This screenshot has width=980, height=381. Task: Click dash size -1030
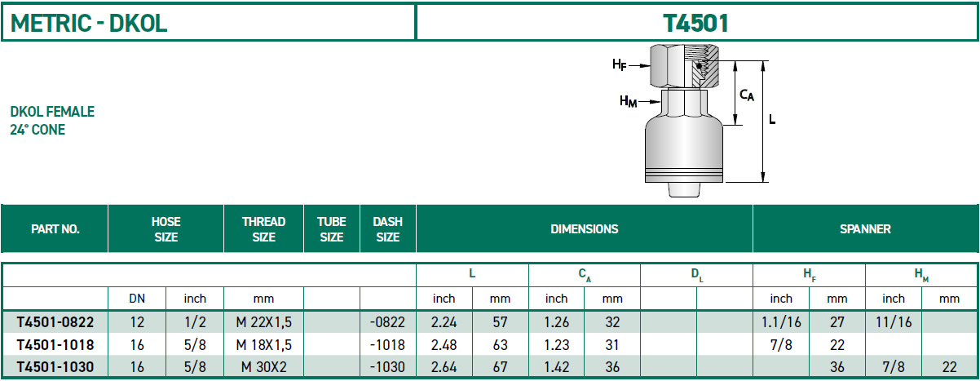click(387, 367)
